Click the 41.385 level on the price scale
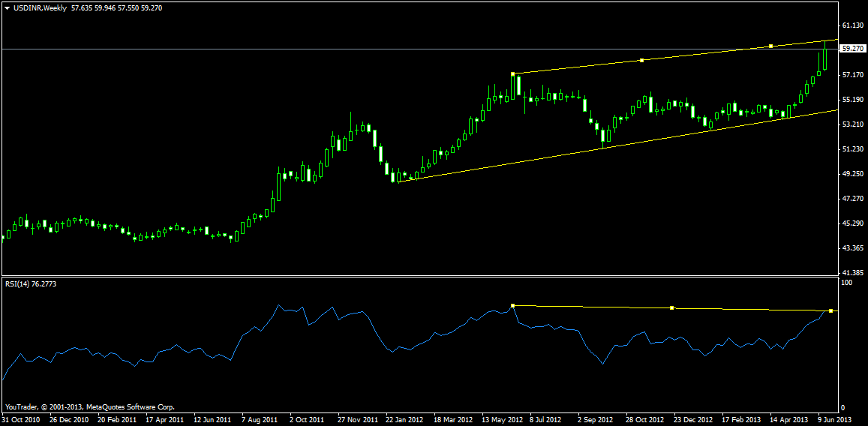The image size is (868, 426). [852, 272]
